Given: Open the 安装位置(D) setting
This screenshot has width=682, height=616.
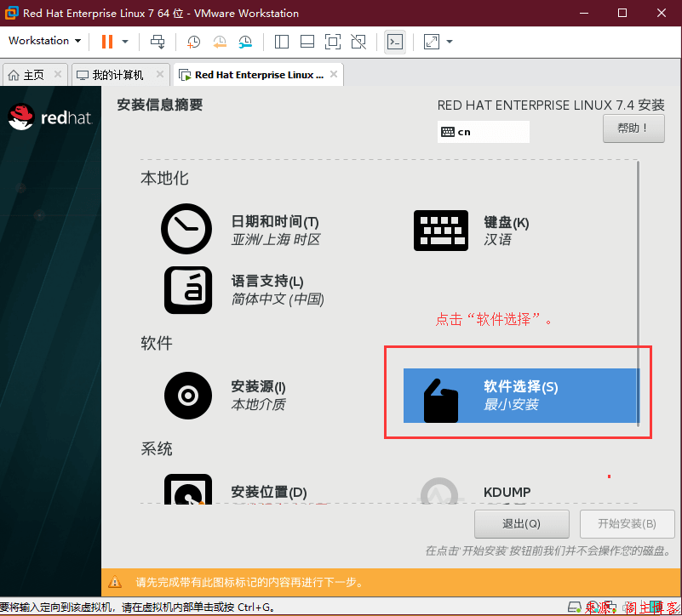Looking at the screenshot, I should (269, 492).
